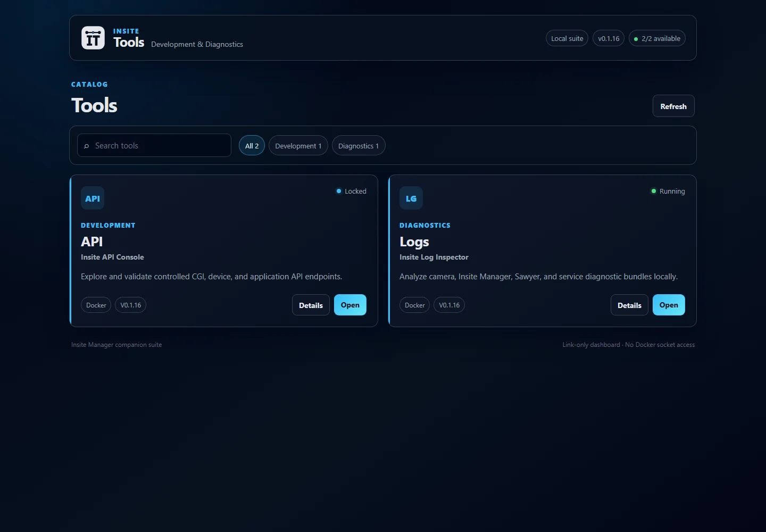766x532 pixels.
Task: Click the Insite Tools IT logo icon
Action: click(93, 38)
